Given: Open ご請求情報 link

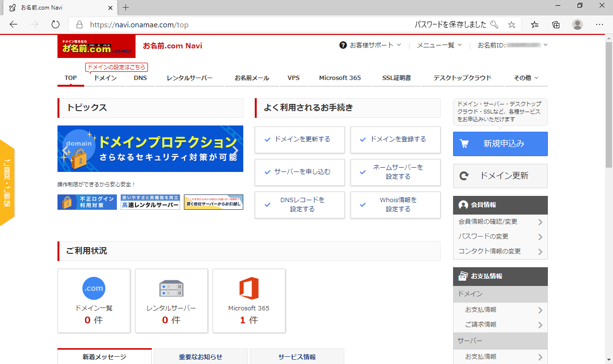Looking at the screenshot, I should click(500, 325).
